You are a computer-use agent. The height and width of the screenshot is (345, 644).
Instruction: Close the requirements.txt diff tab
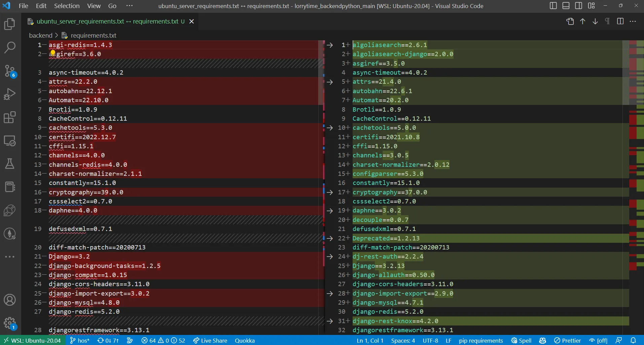tap(192, 22)
